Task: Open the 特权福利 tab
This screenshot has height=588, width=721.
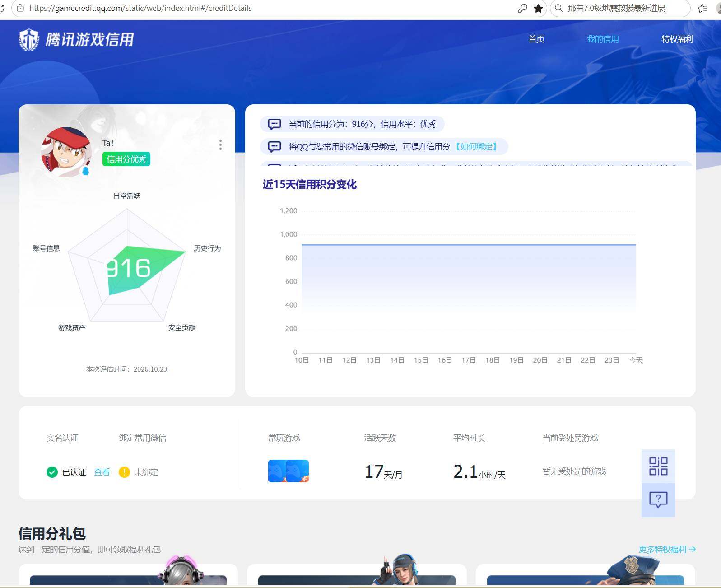Action: click(x=677, y=39)
